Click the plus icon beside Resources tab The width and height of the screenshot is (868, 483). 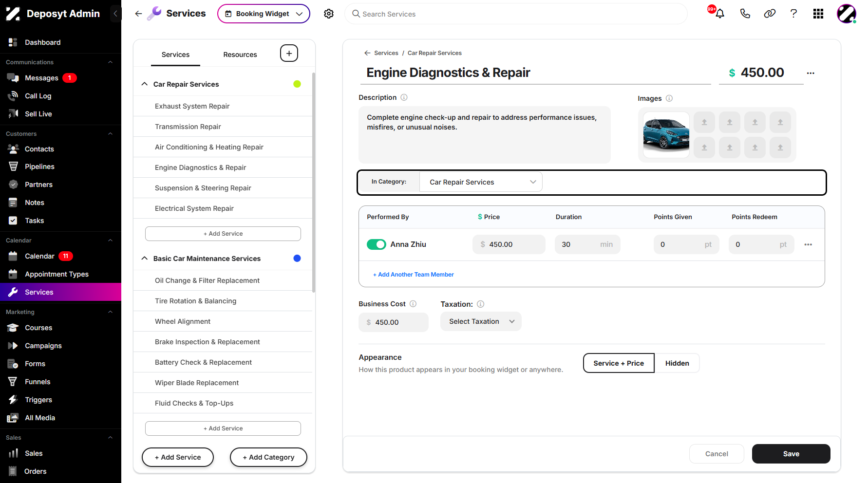[289, 54]
